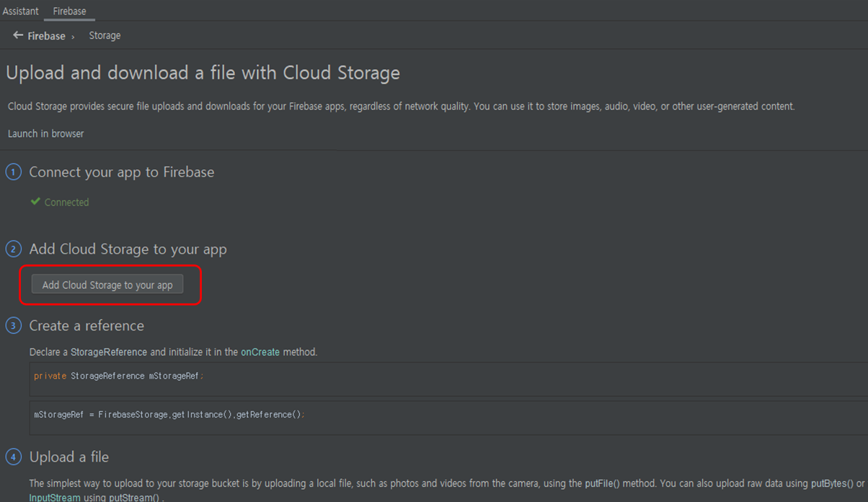The width and height of the screenshot is (868, 502).
Task: Open the onCreate method link
Action: [x=260, y=352]
